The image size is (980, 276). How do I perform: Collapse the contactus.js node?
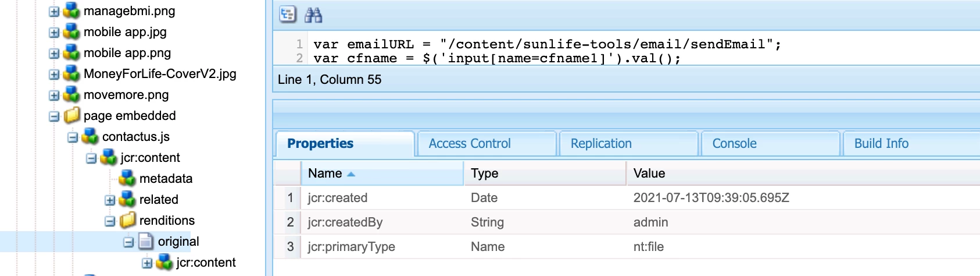tap(73, 137)
